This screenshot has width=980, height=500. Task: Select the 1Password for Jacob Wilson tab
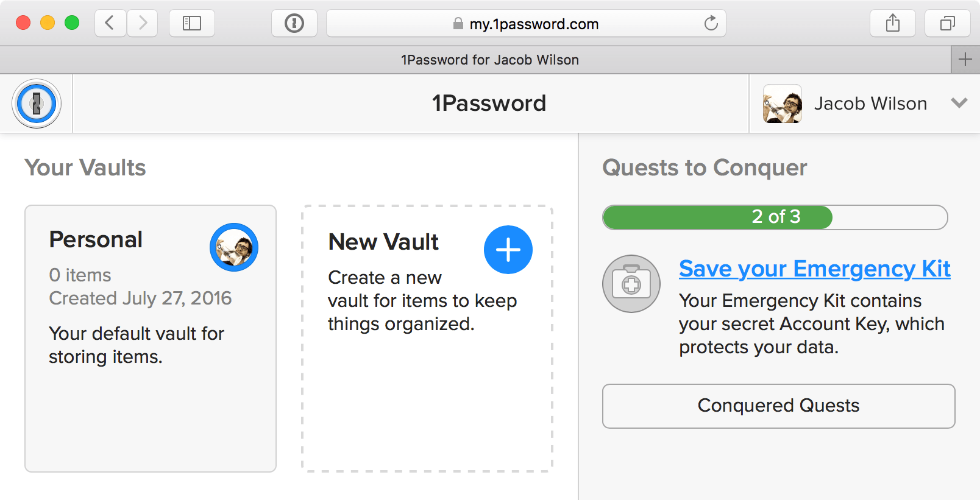click(489, 60)
